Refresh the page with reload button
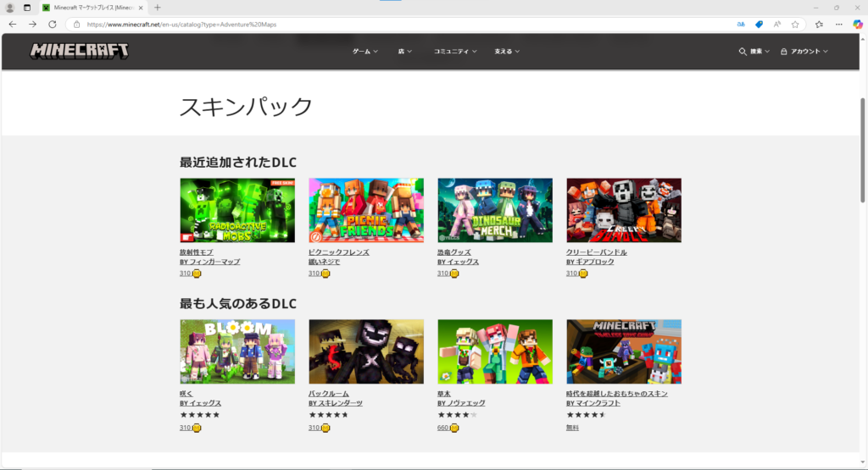 click(x=52, y=25)
